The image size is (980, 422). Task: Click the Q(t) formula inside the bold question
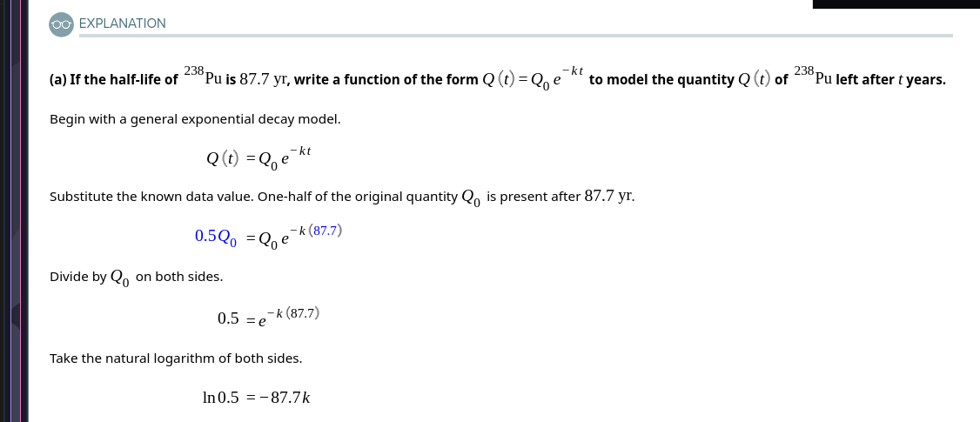click(x=533, y=79)
